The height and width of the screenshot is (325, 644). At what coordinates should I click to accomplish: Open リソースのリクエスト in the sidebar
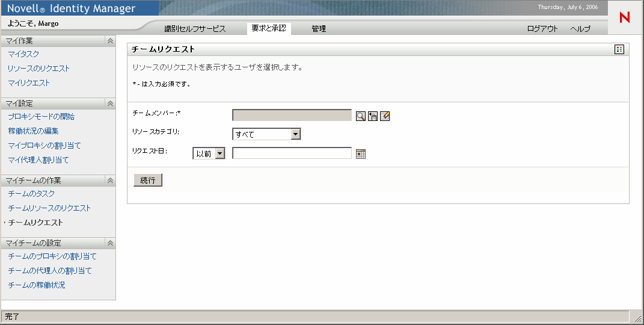pos(38,68)
